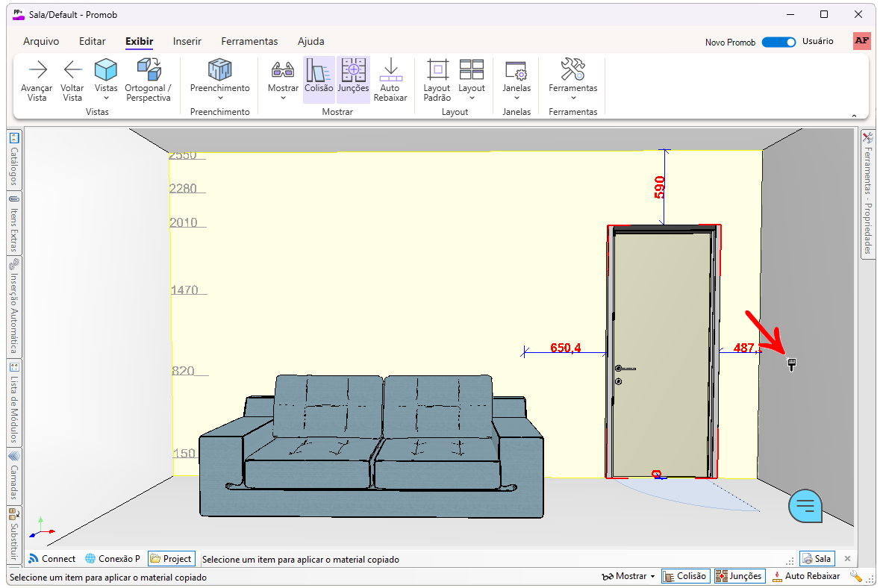880x588 pixels.
Task: Click the Auto Rebaixar ribbon icon
Action: [390, 71]
